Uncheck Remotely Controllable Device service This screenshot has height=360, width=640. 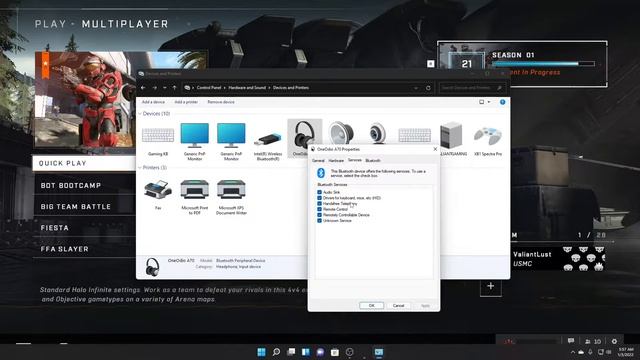[320, 215]
